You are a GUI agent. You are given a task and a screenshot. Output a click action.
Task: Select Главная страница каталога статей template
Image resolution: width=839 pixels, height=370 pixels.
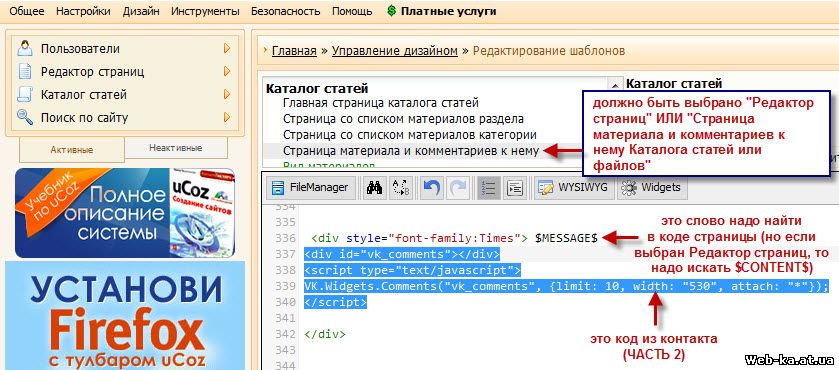(381, 103)
